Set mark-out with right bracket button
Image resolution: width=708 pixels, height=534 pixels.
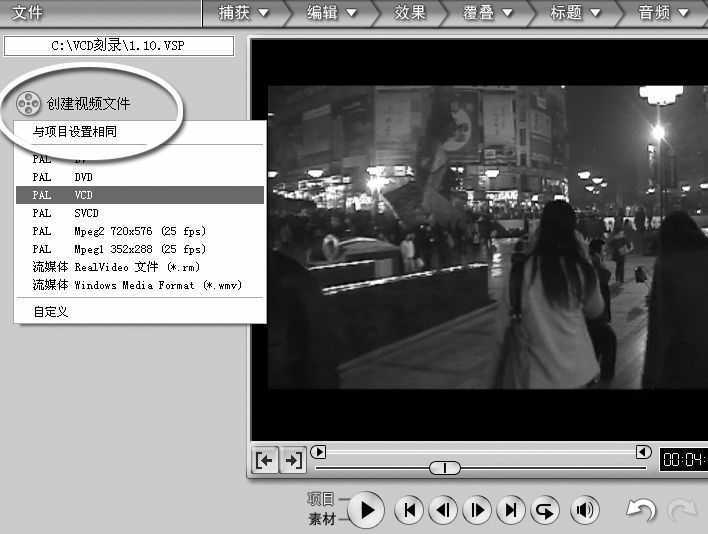[x=292, y=460]
